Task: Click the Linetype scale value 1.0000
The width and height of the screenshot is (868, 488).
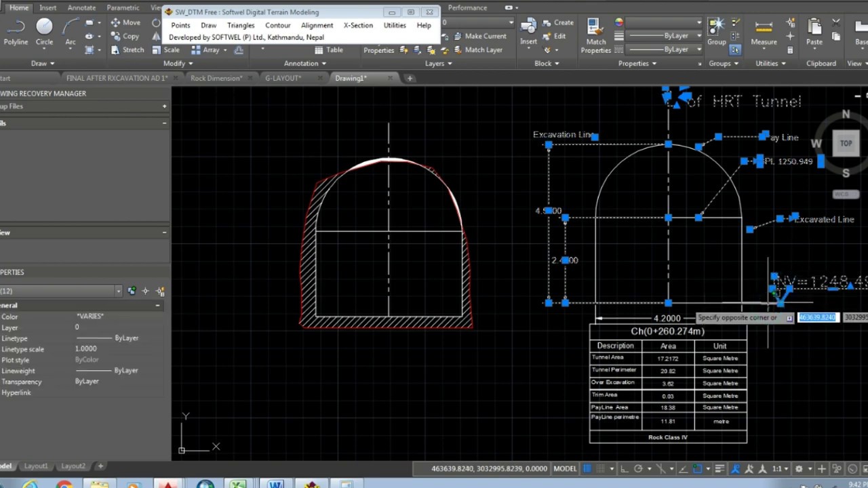Action: (x=86, y=348)
